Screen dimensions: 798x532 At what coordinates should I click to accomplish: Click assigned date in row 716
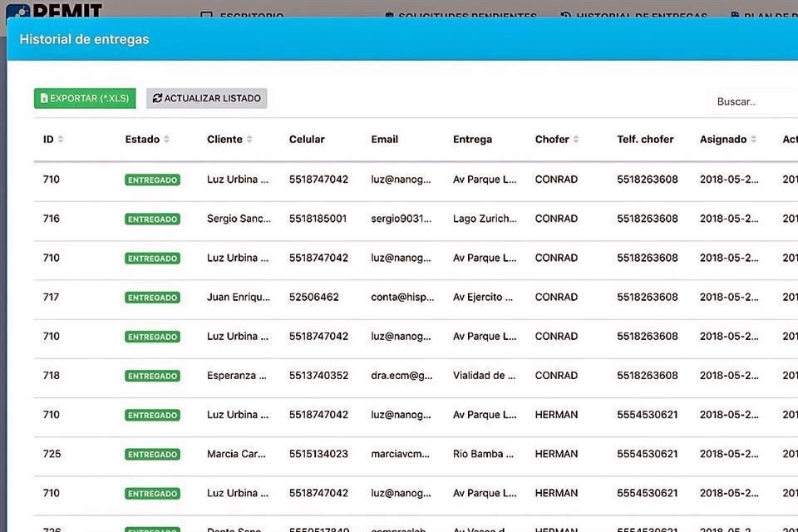[x=729, y=219]
